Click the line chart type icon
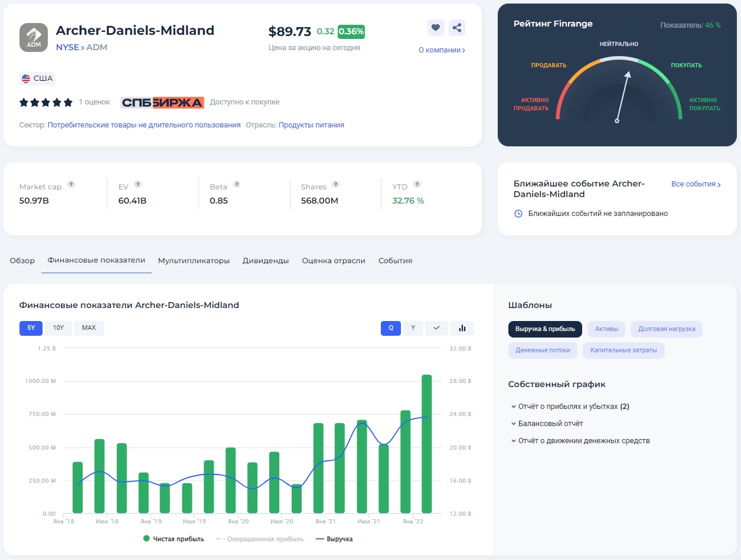Viewport: 741px width, 560px height. 437,328
